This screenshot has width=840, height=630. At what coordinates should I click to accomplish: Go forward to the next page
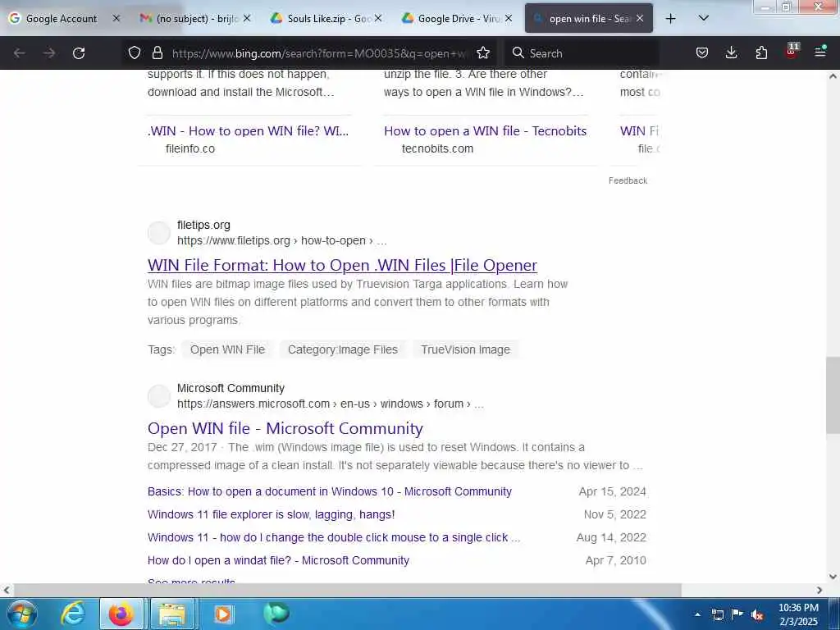point(49,53)
